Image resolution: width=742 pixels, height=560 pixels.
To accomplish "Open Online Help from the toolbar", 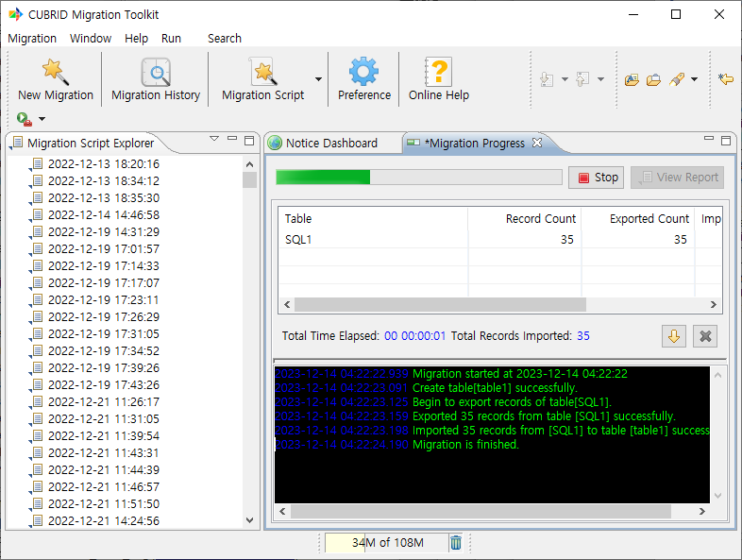I will (x=438, y=72).
